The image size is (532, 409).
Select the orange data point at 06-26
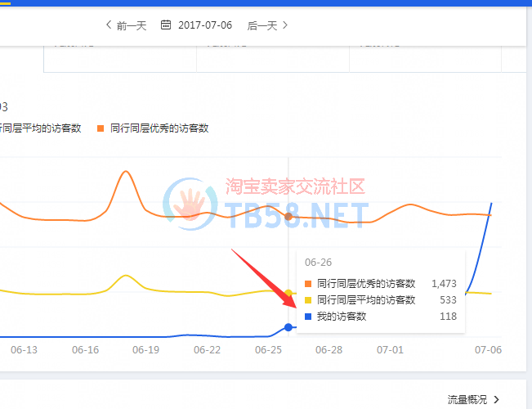tap(288, 216)
